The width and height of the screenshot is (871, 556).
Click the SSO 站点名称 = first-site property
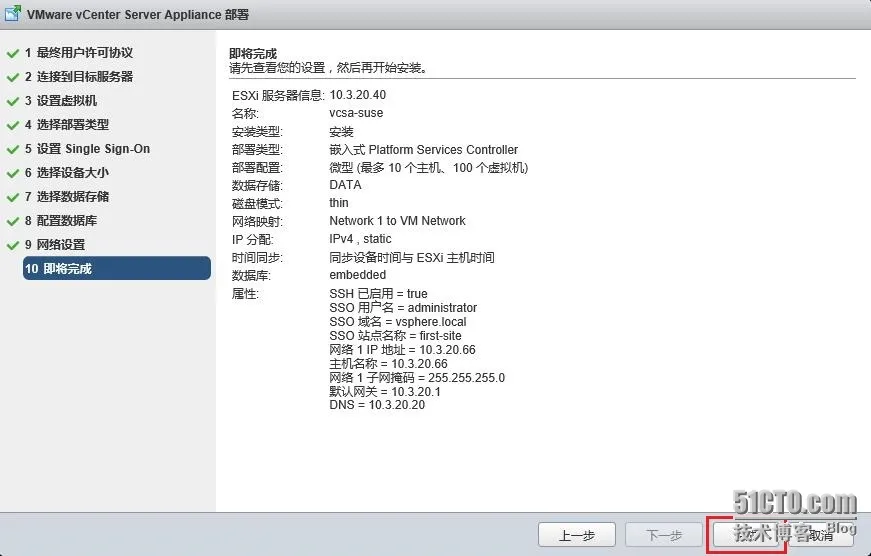(x=396, y=335)
